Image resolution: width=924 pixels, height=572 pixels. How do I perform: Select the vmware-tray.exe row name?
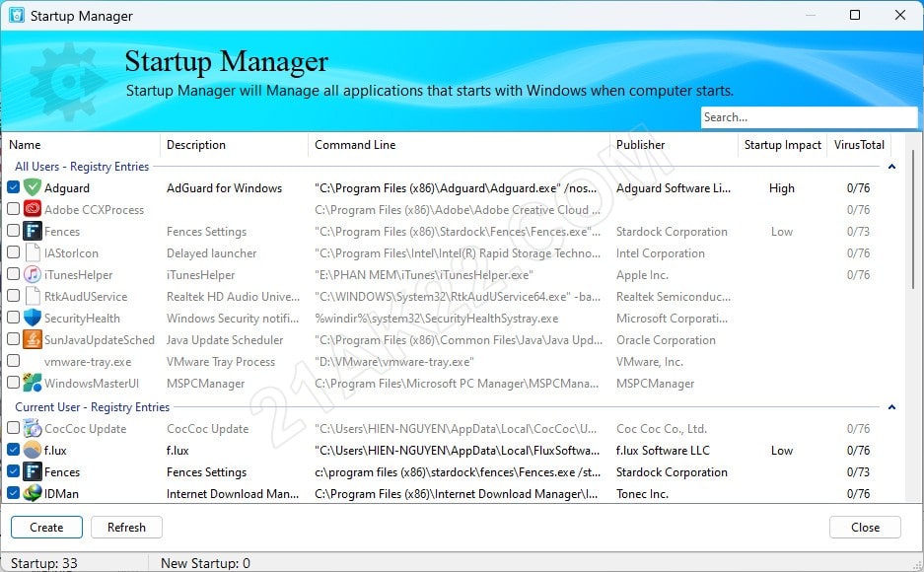pos(88,362)
